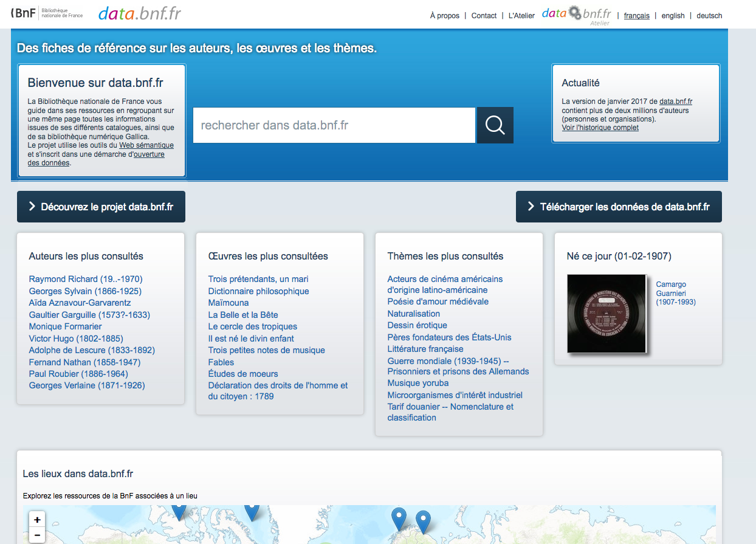Open Le cercle des tropiques
The width and height of the screenshot is (756, 544).
252,326
